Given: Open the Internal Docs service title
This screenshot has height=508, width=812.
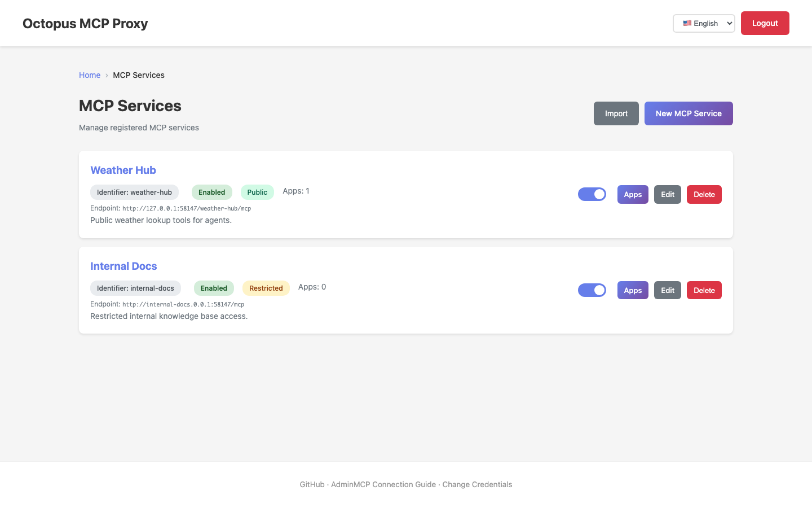Looking at the screenshot, I should [x=123, y=266].
